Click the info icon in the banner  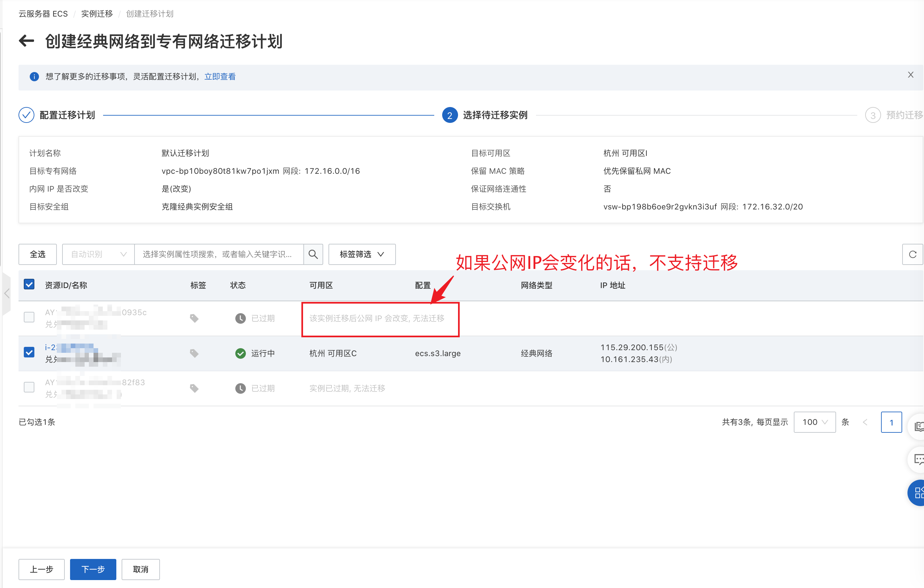click(34, 77)
